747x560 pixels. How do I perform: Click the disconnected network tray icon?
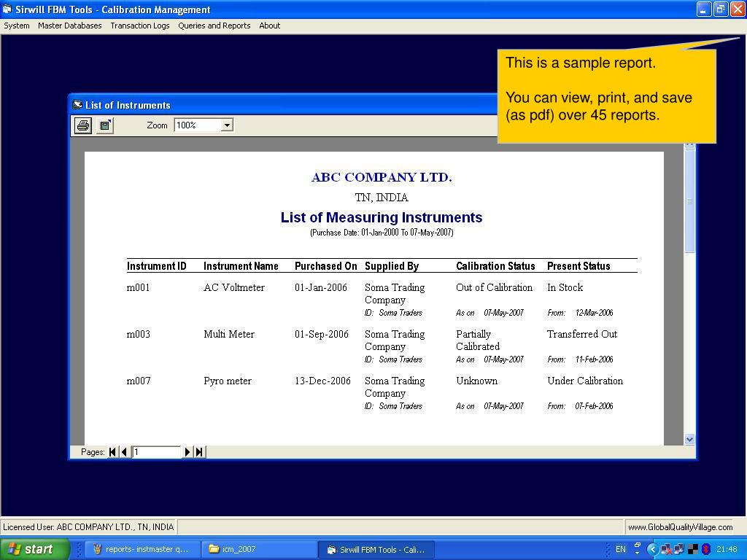pyautogui.click(x=666, y=550)
